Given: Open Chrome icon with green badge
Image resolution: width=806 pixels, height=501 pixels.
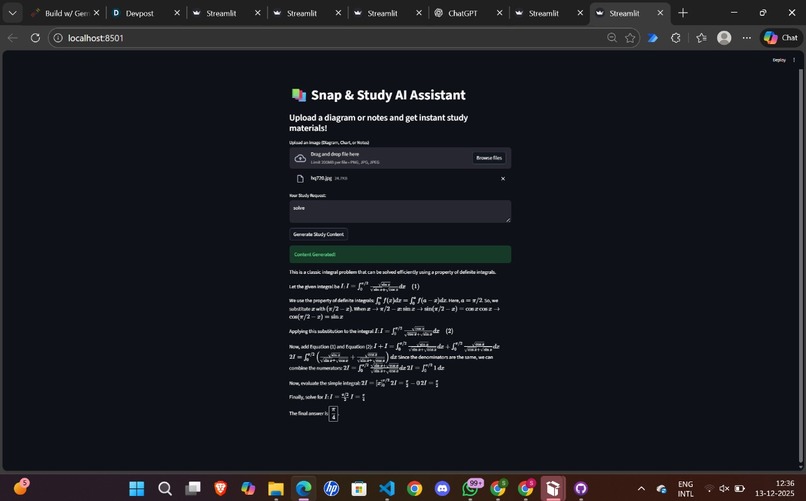Looking at the screenshot, I should tap(498, 488).
